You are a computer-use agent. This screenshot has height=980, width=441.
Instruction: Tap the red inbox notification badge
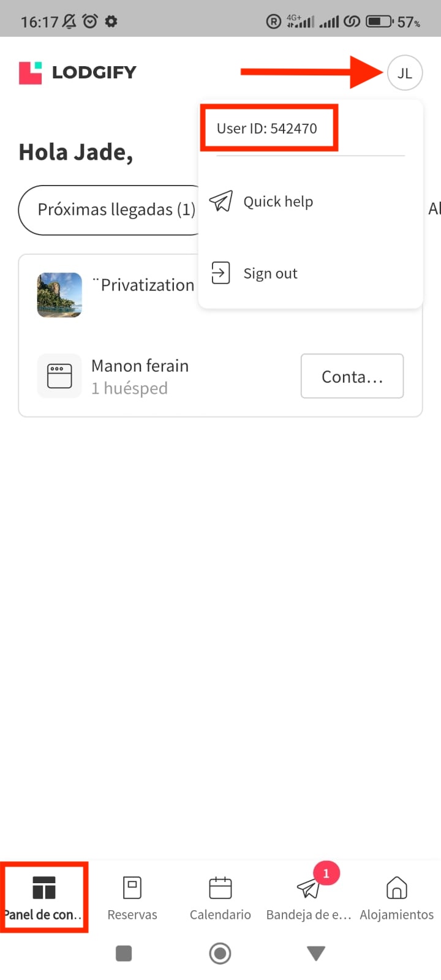click(326, 873)
